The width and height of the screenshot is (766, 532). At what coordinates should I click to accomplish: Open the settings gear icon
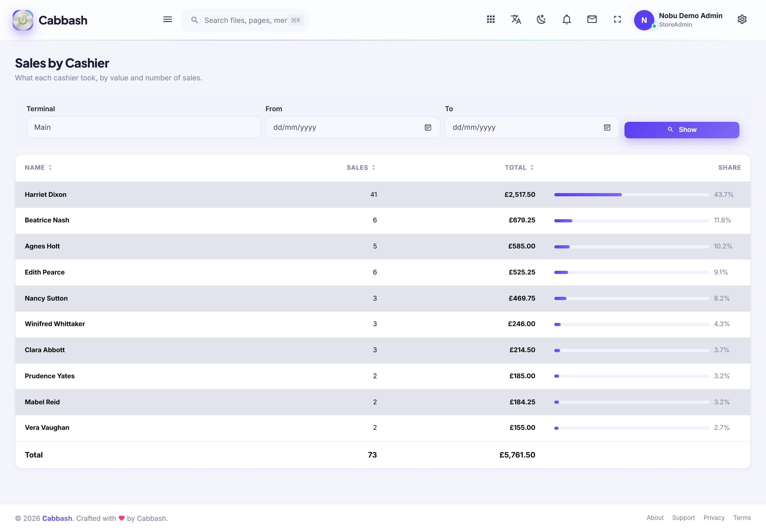tap(742, 19)
